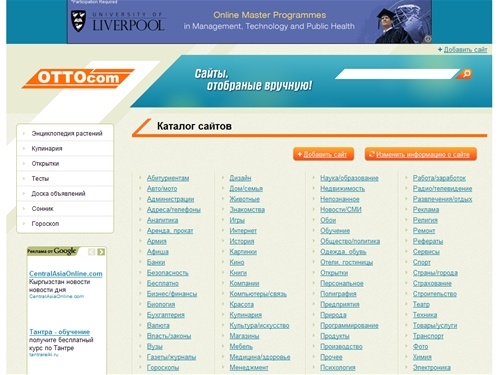Image resolution: width=500 pixels, height=375 pixels.
Task: Open Строительство category
Action: coord(435,294)
